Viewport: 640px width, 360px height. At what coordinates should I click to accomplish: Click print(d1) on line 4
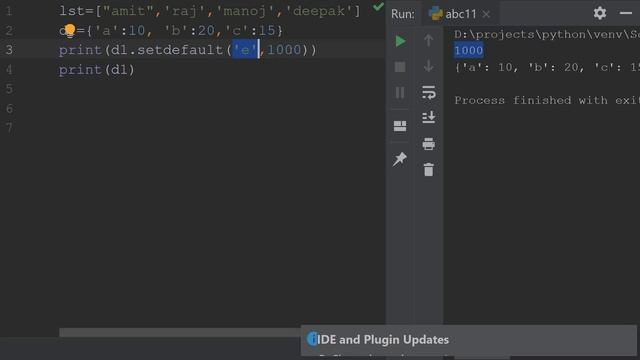[x=97, y=70]
